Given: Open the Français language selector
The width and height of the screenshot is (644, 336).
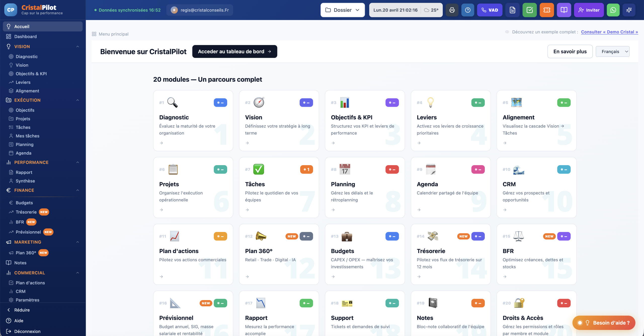Looking at the screenshot, I should point(612,52).
